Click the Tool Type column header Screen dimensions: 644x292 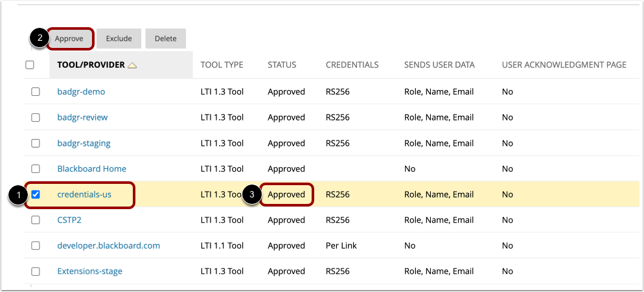(x=222, y=65)
